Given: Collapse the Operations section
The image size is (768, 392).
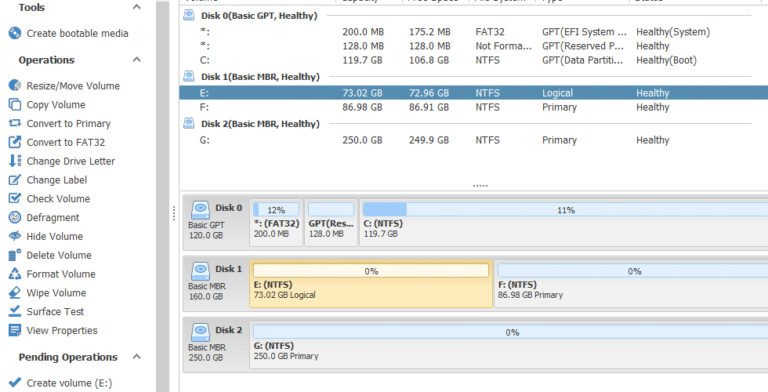Looking at the screenshot, I should click(137, 60).
